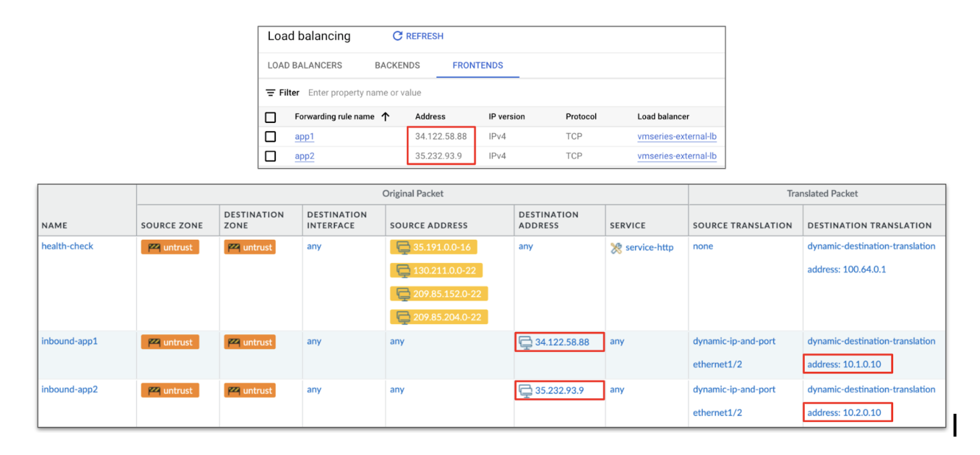
Task: Check the box for app1 forwarding rule
Action: [x=270, y=137]
